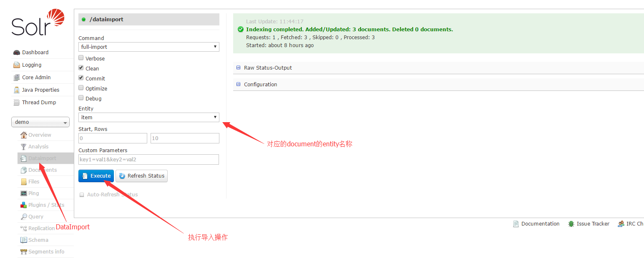Toggle the Auto-Refresh Status checkbox

click(82, 195)
